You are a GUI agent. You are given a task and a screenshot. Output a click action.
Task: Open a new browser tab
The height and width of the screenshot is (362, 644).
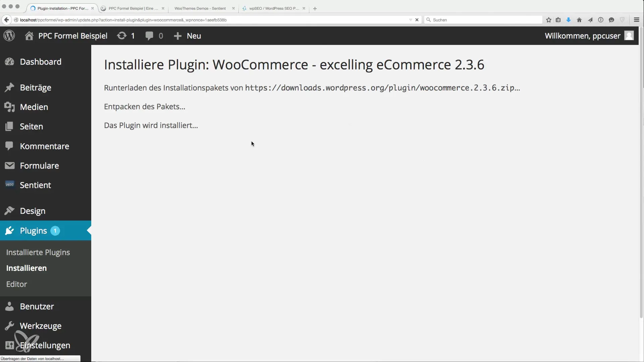[315, 8]
